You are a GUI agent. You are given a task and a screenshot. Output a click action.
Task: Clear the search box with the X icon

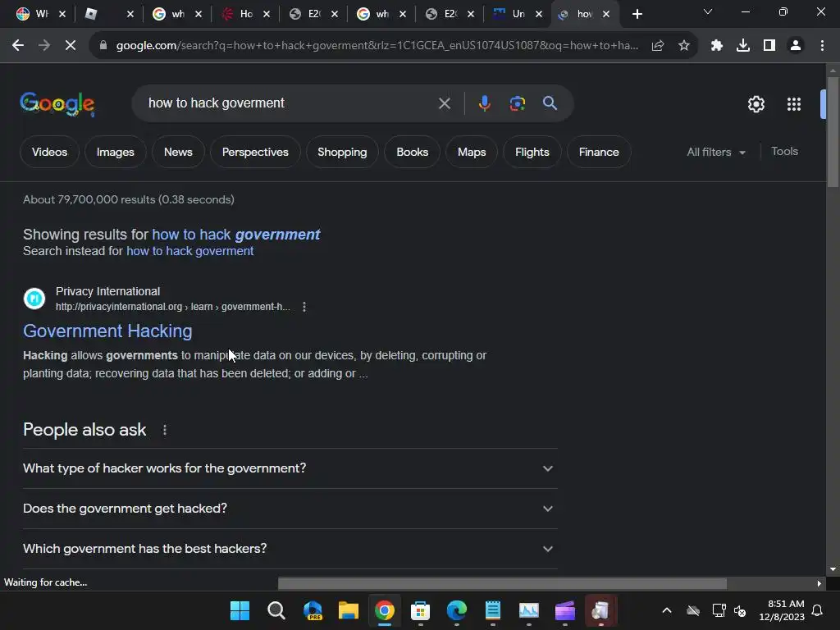[444, 103]
